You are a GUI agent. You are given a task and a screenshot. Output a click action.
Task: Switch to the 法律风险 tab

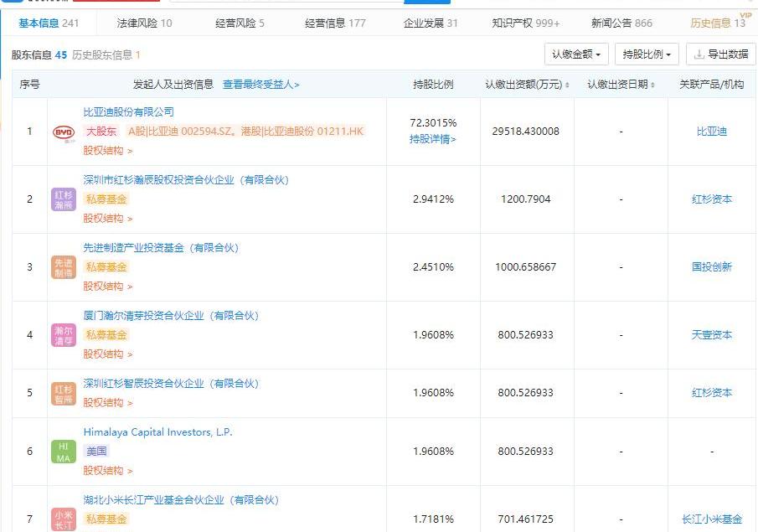[144, 23]
